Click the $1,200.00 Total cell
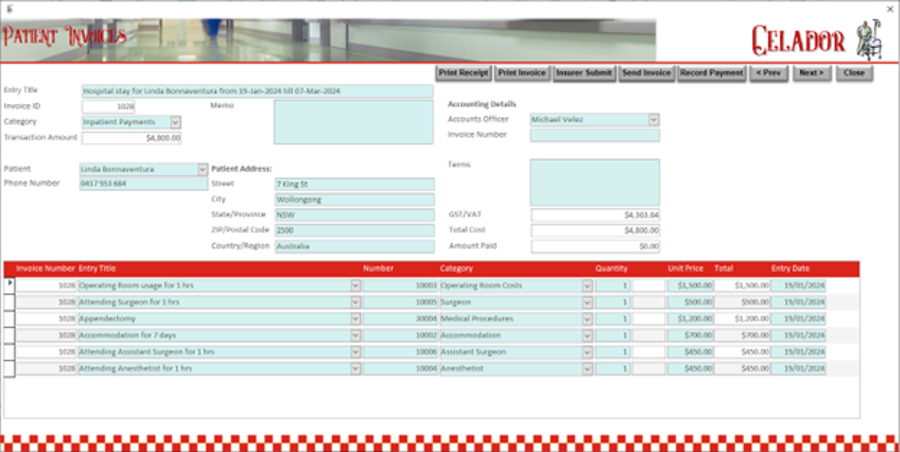 coord(742,319)
